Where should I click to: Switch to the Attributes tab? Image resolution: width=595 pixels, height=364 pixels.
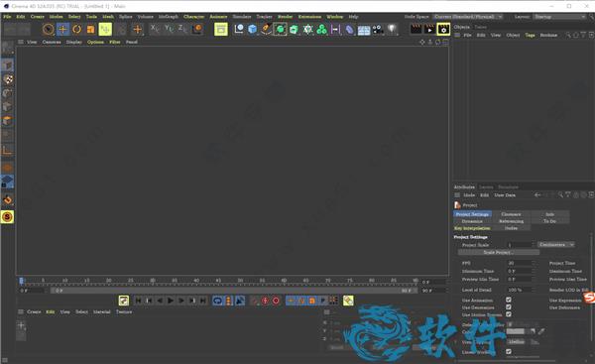tap(464, 187)
